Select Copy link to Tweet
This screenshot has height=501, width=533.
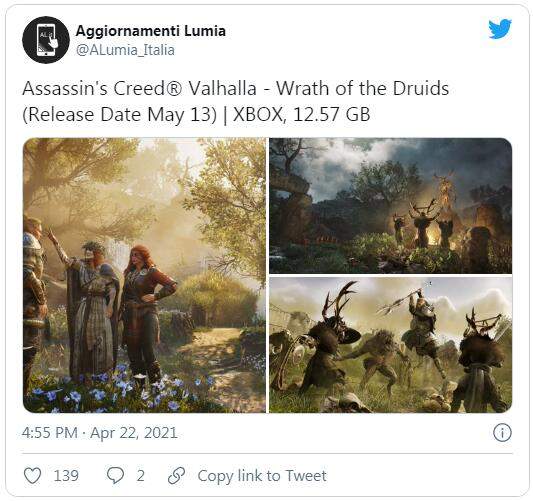tap(262, 476)
